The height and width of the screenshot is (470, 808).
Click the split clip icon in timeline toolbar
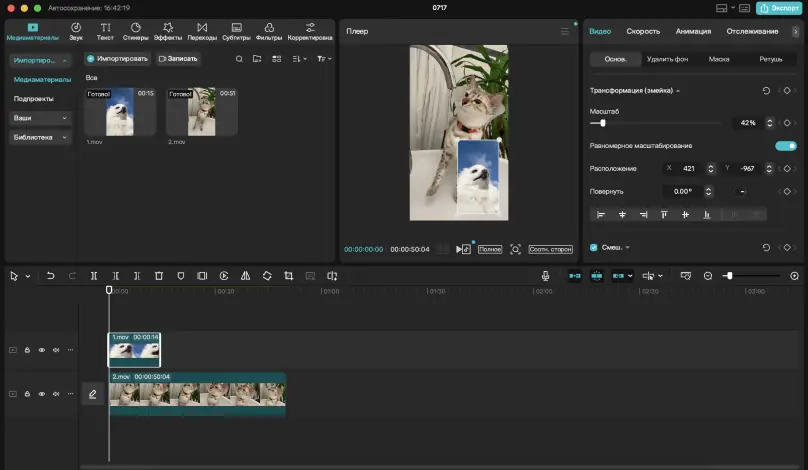pyautogui.click(x=94, y=276)
